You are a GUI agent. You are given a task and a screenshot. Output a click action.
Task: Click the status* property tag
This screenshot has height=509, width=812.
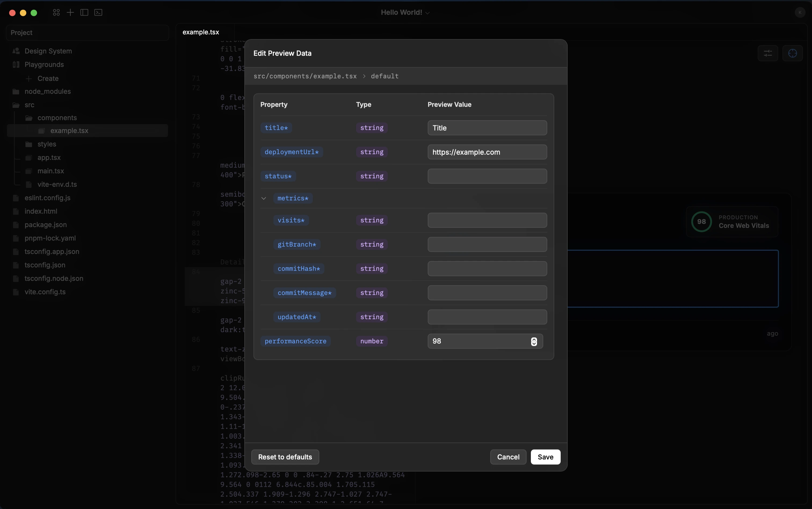(x=278, y=176)
